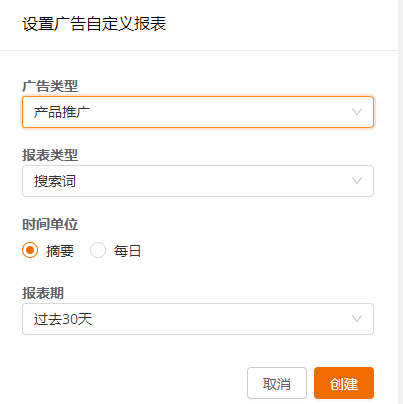Open the 产品推广 ad type dropdown
Screen dimensions: 403x404
click(198, 112)
